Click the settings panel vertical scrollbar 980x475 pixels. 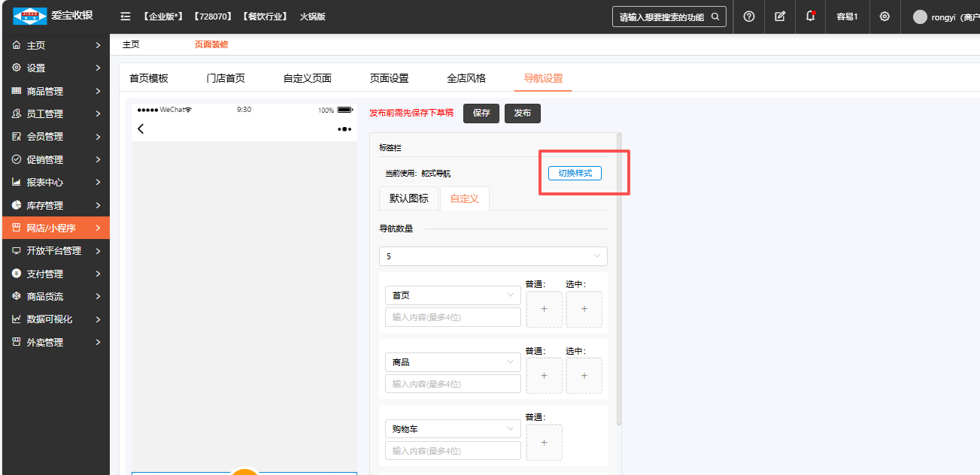click(619, 278)
